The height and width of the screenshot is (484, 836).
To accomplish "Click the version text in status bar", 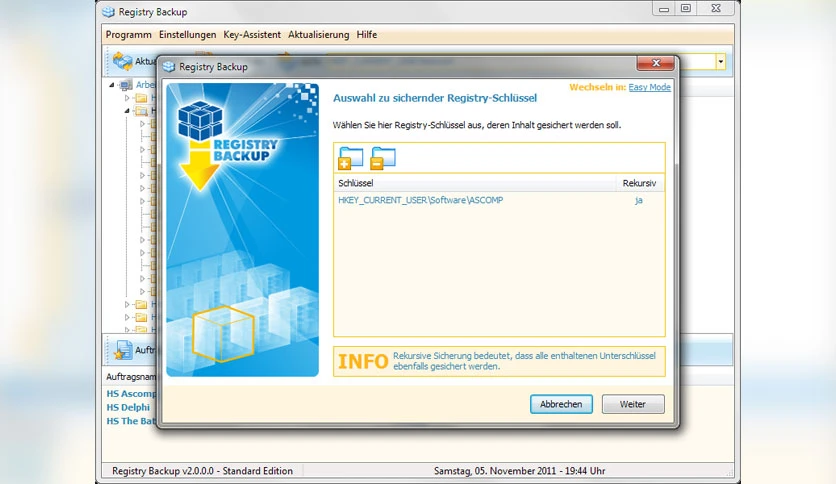I will pyautogui.click(x=203, y=471).
